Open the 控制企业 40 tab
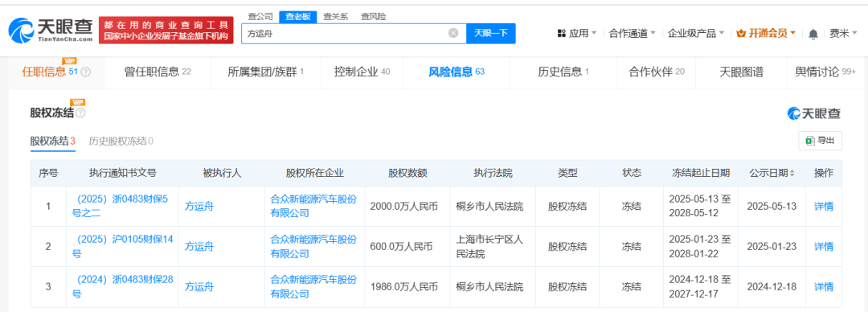868x312 pixels. (362, 72)
